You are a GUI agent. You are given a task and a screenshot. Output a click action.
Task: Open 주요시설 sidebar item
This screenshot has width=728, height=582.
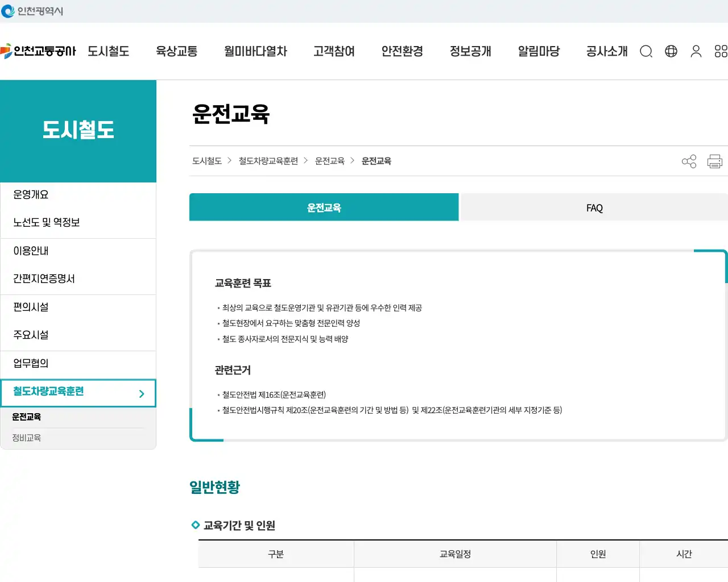78,335
